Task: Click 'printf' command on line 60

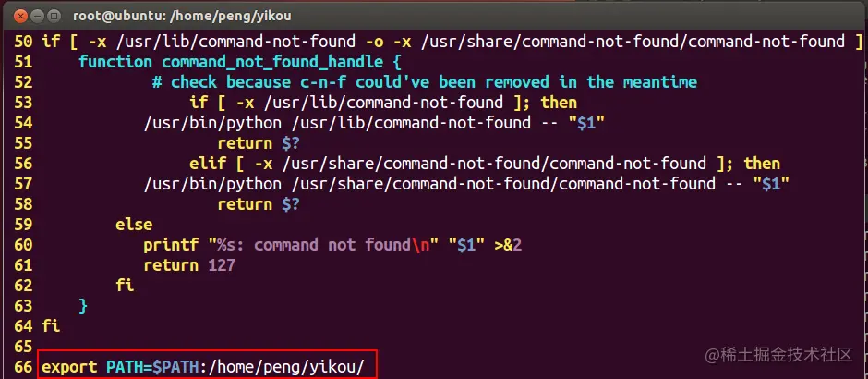Action: point(171,244)
